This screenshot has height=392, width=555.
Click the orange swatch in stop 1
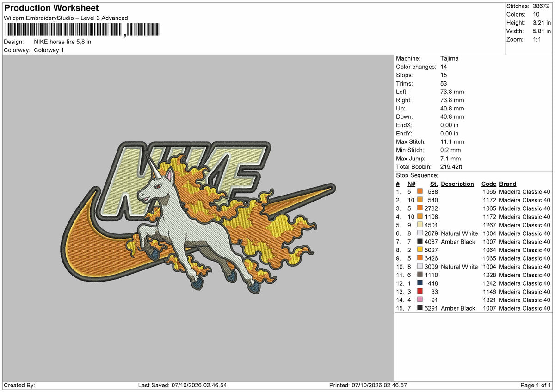[420, 191]
